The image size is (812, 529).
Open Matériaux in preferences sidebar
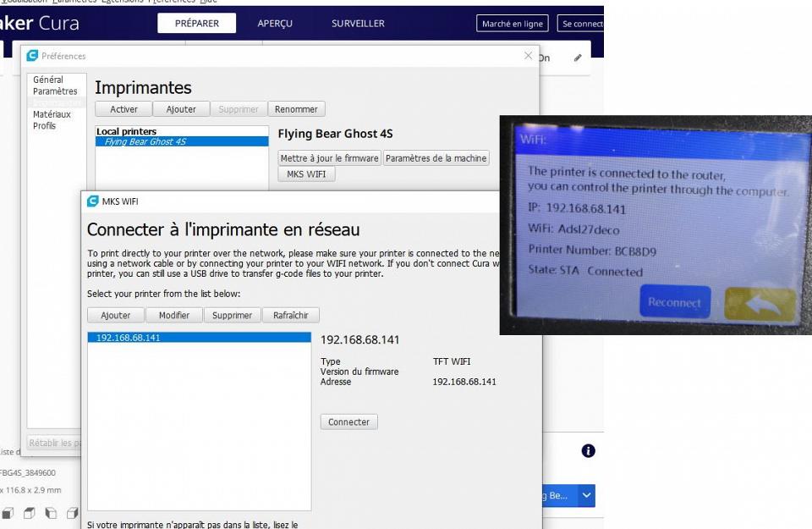tap(52, 114)
